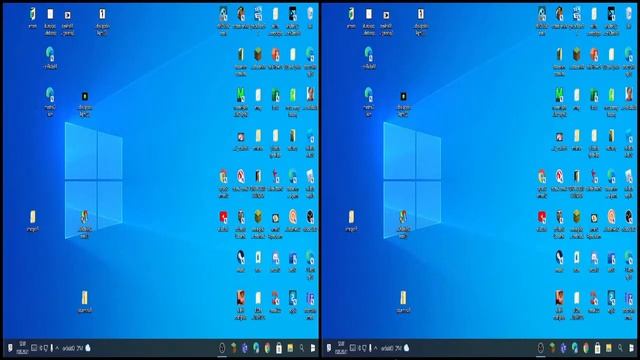Select the orange circular shortcut on the left desktop copy
This screenshot has height=360, width=640.
click(293, 217)
